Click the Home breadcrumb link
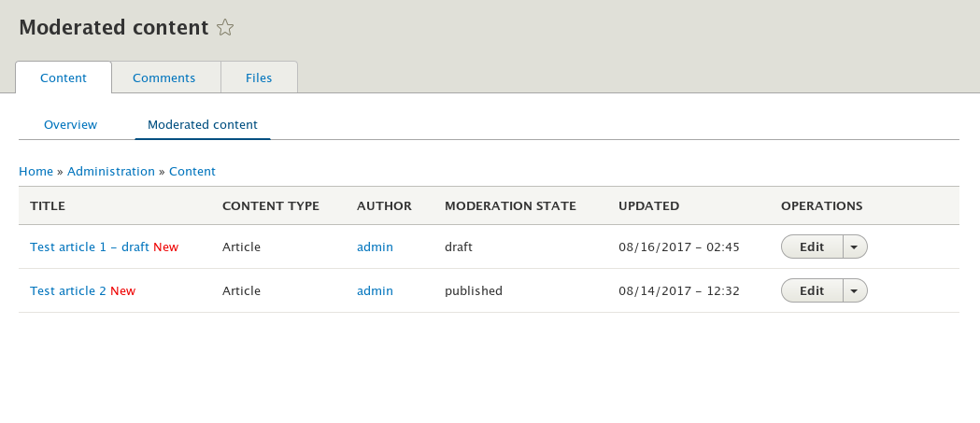Image resolution: width=980 pixels, height=423 pixels. pos(36,171)
